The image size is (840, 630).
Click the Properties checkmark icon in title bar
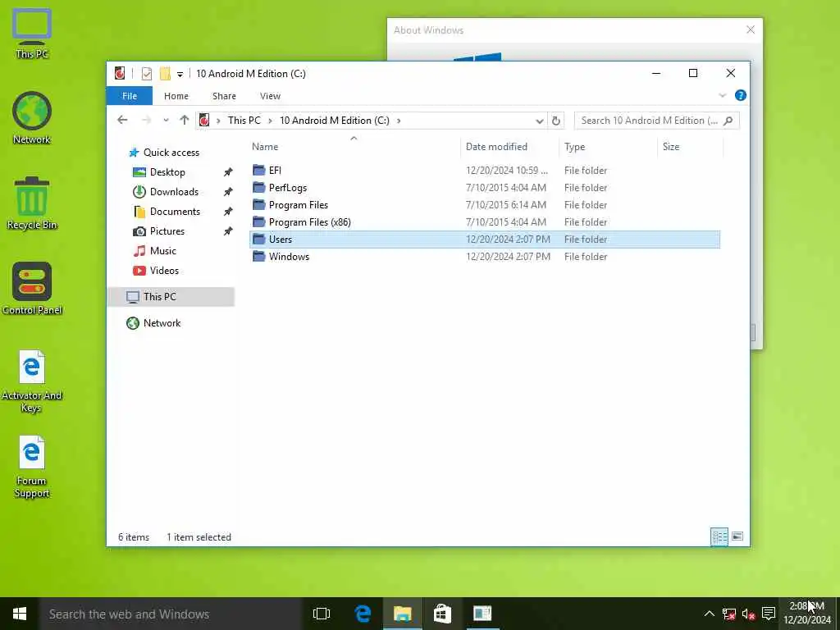[x=146, y=73]
